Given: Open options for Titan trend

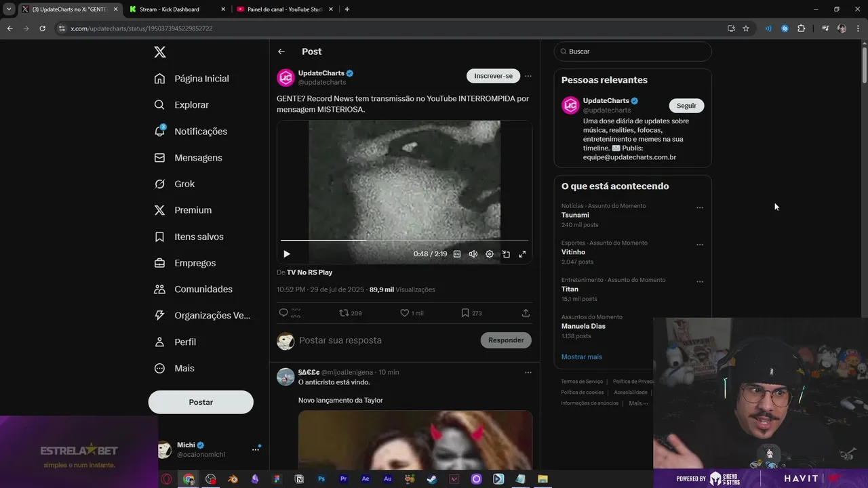Looking at the screenshot, I should pyautogui.click(x=700, y=281).
